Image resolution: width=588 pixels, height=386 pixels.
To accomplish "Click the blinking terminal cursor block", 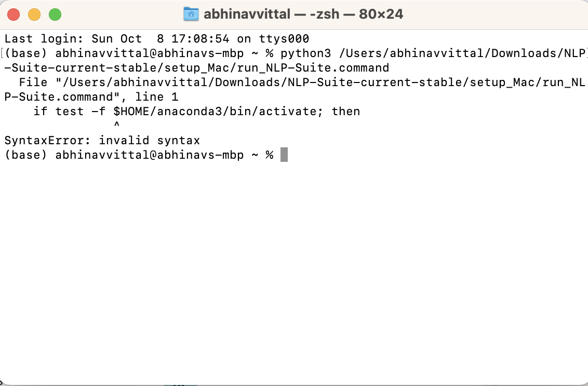I will click(x=284, y=154).
